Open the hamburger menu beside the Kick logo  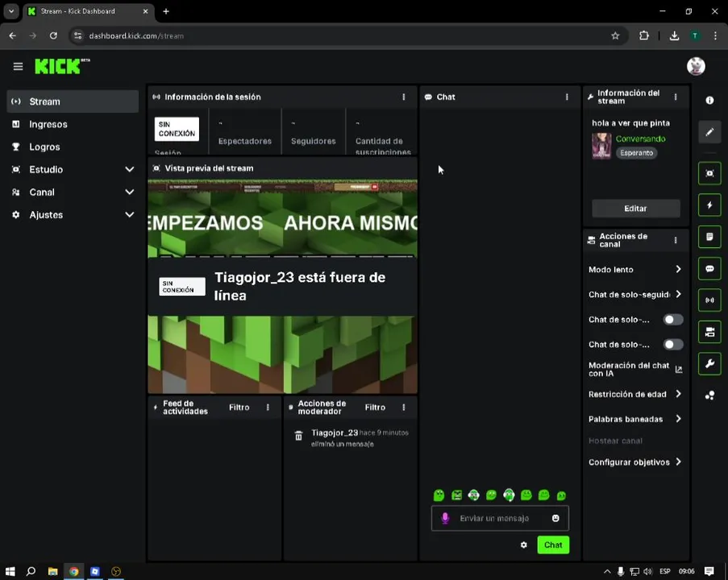tap(18, 67)
